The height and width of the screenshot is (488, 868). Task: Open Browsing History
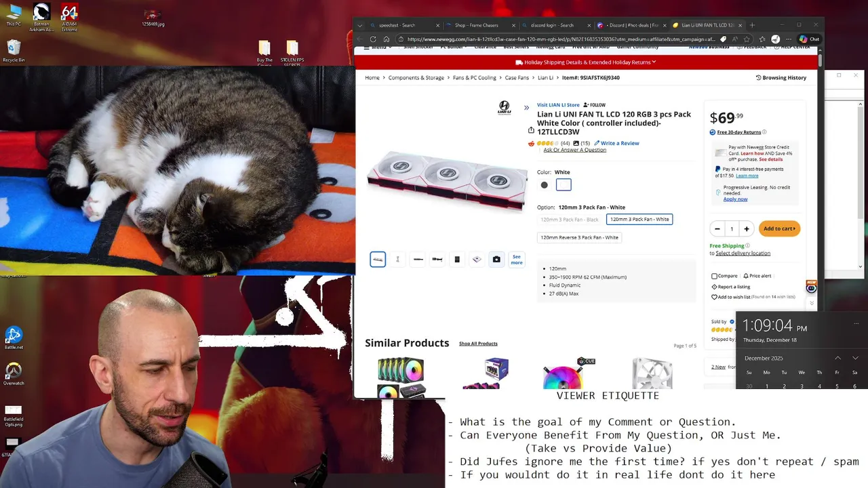coord(781,78)
